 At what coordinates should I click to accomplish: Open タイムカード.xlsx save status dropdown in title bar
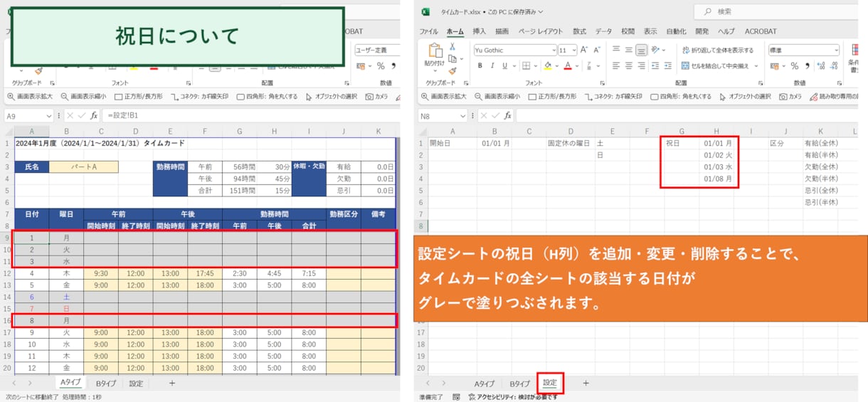tap(541, 12)
